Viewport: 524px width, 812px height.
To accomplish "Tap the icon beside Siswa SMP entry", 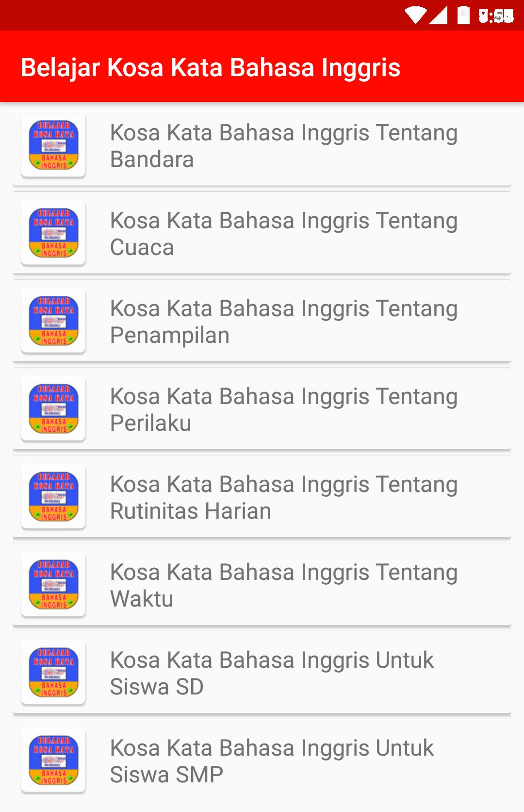I will coord(53,761).
